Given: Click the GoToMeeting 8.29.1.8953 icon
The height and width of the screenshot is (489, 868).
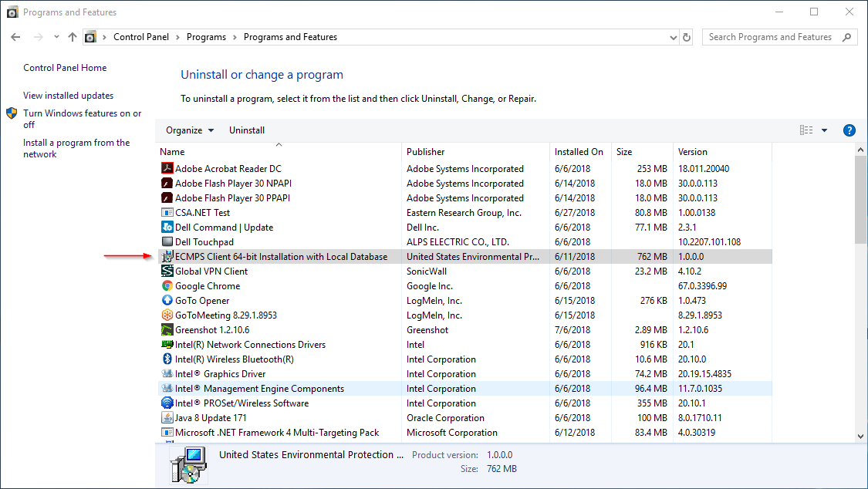Looking at the screenshot, I should pos(167,315).
